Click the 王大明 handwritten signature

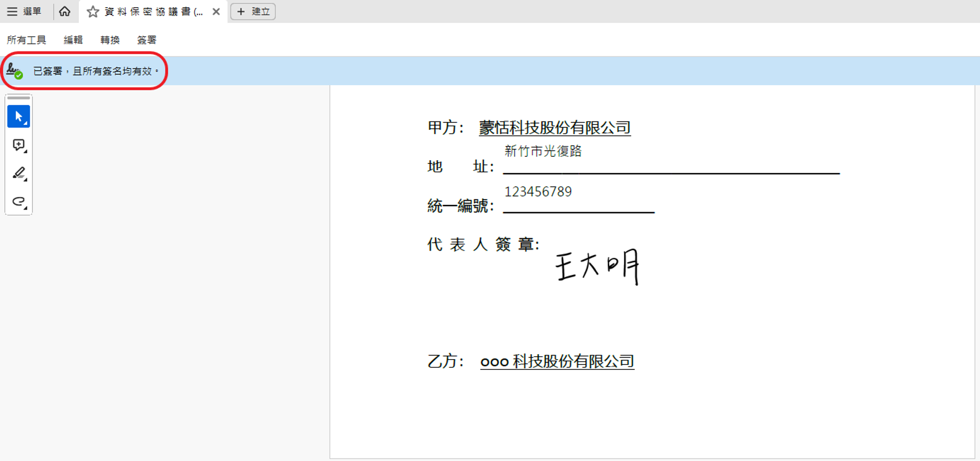click(597, 267)
